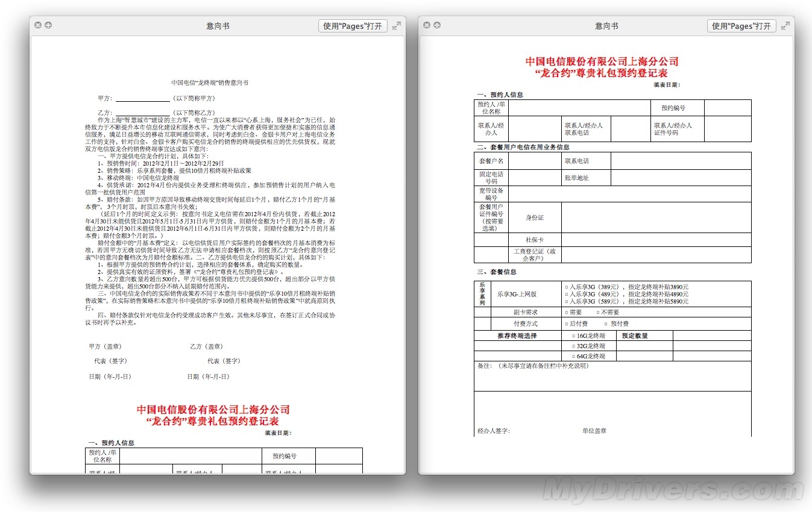The image size is (812, 512).
Task: Click 使用Pages打开 button on left window
Action: point(352,25)
